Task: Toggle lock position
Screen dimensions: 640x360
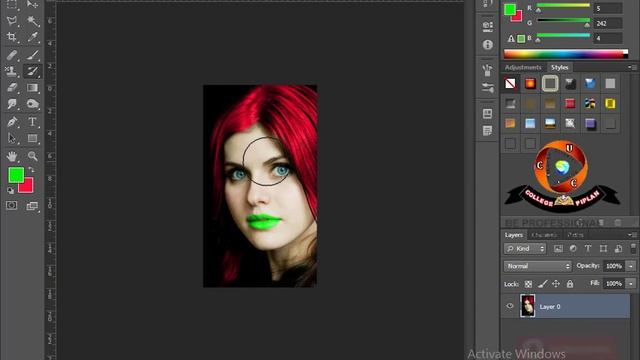Action: point(556,284)
